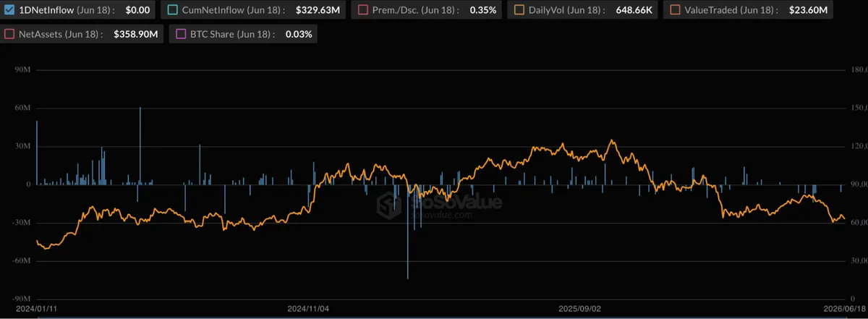
Task: Enable the ValueTraded series checkbox
Action: click(674, 10)
